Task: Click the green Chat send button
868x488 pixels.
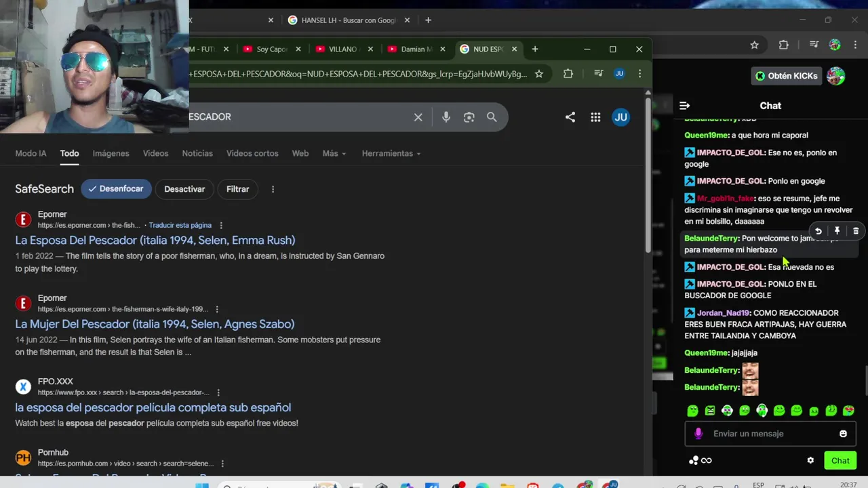Action: click(840, 461)
